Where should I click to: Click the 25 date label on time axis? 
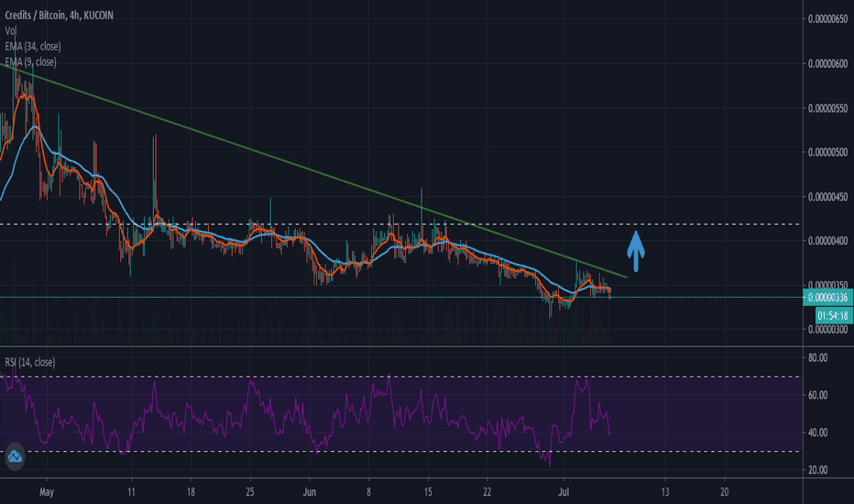click(x=250, y=492)
